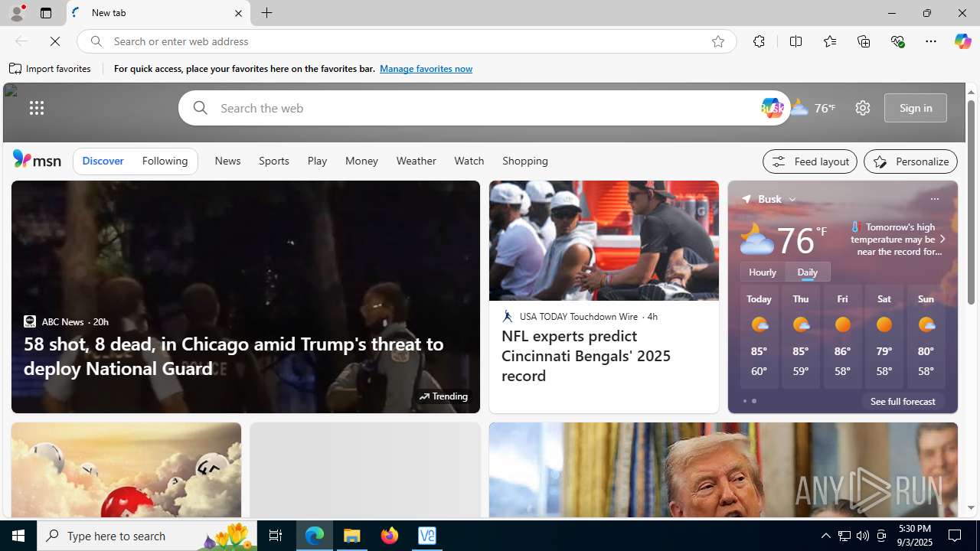This screenshot has height=551, width=980.
Task: Open Firefox from the taskbar
Action: click(390, 536)
